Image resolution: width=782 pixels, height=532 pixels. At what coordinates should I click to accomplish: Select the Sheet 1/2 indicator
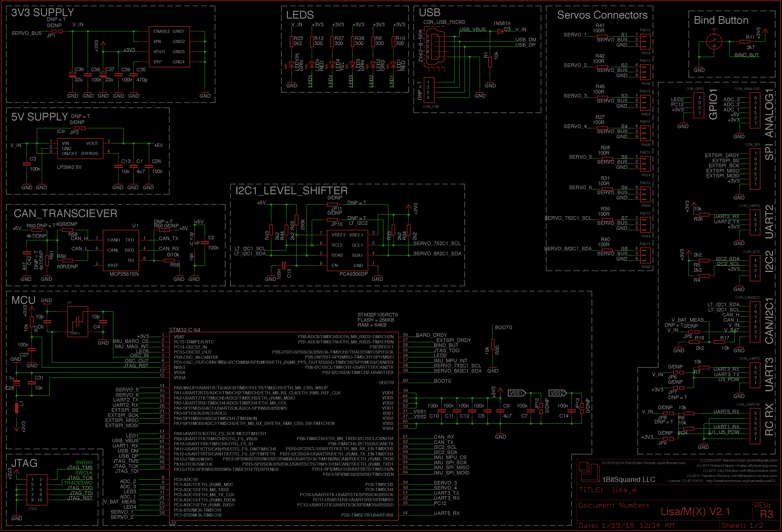pyautogui.click(x=743, y=525)
